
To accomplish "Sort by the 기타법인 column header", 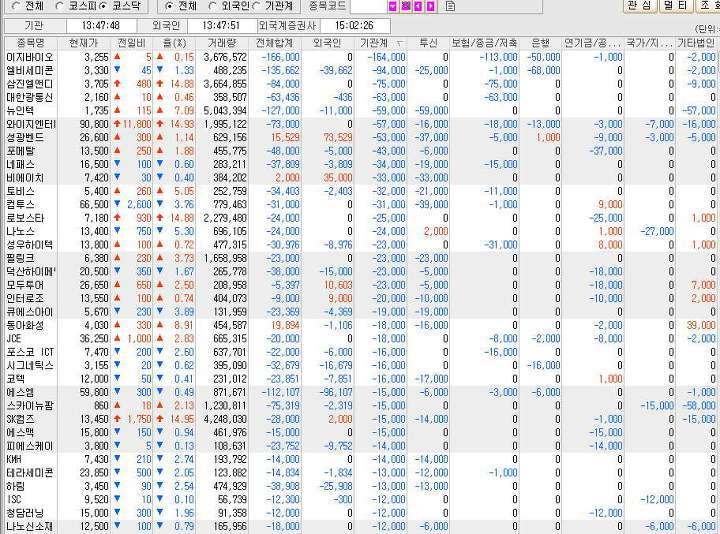I will (x=696, y=43).
